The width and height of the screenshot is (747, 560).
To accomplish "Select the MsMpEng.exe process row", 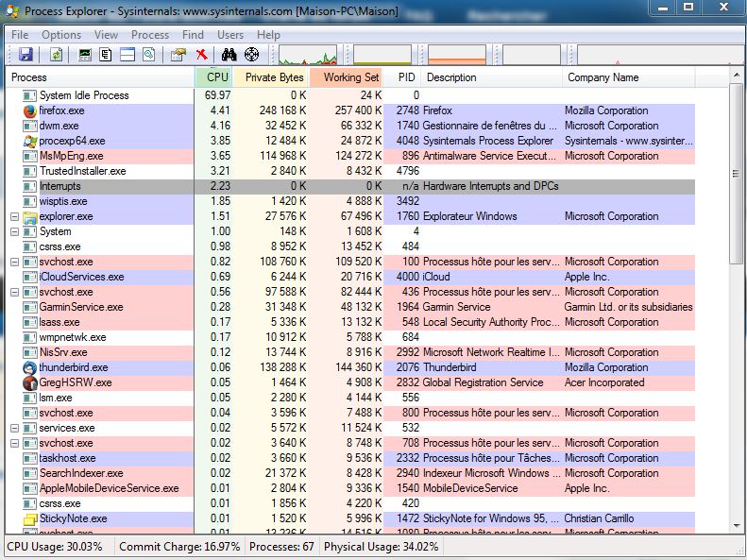I will point(350,156).
